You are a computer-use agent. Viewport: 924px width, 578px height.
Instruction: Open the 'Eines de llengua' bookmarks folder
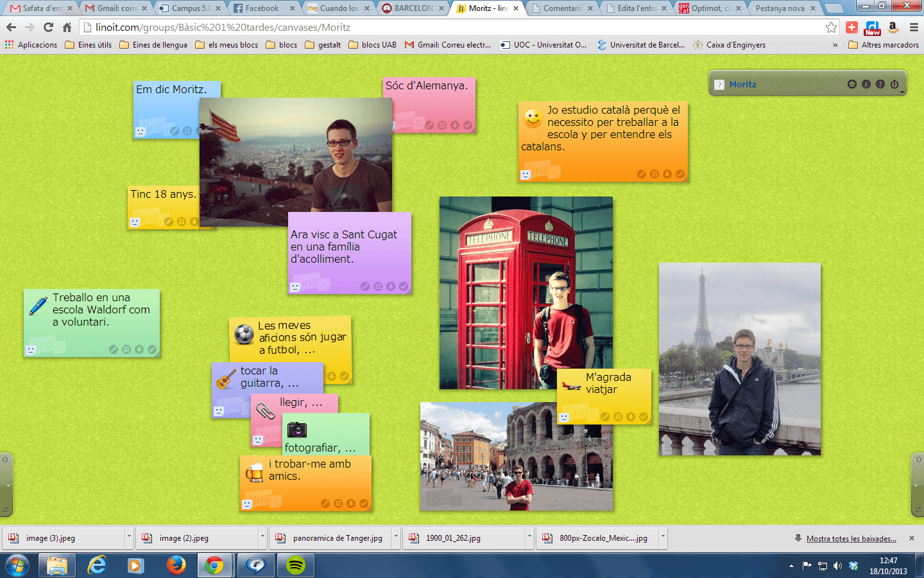(153, 45)
